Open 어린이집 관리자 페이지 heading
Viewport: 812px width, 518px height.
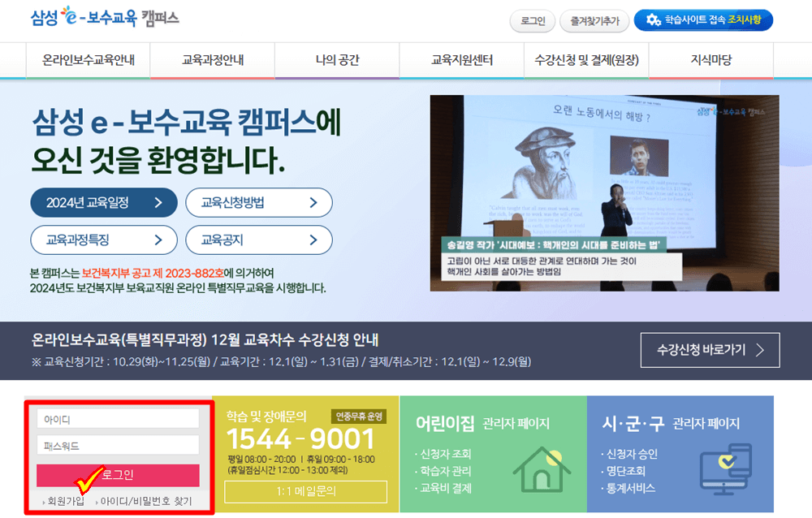click(x=482, y=423)
